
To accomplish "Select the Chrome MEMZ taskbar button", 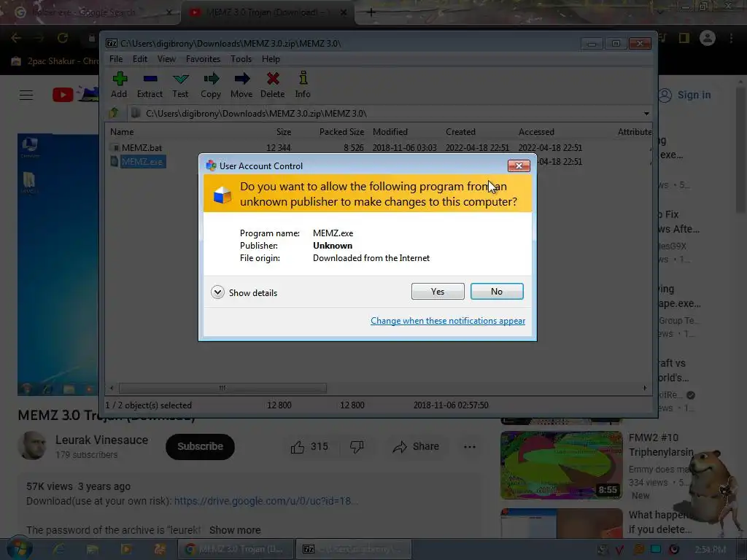I will (236, 549).
